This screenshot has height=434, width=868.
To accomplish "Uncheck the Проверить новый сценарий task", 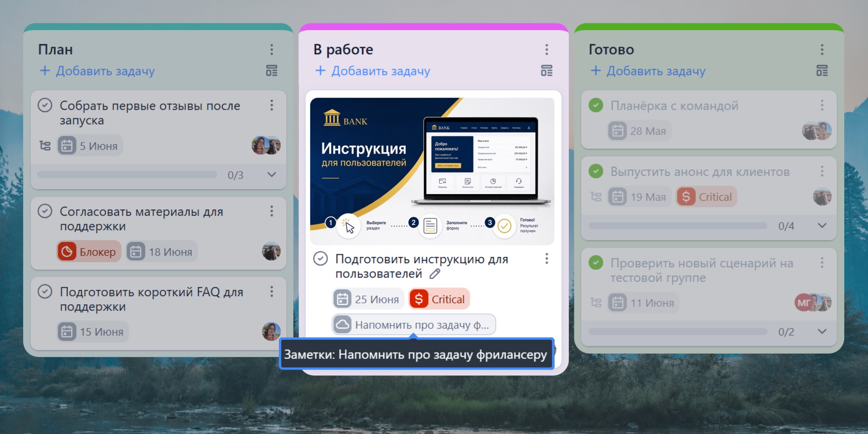I will tap(596, 263).
